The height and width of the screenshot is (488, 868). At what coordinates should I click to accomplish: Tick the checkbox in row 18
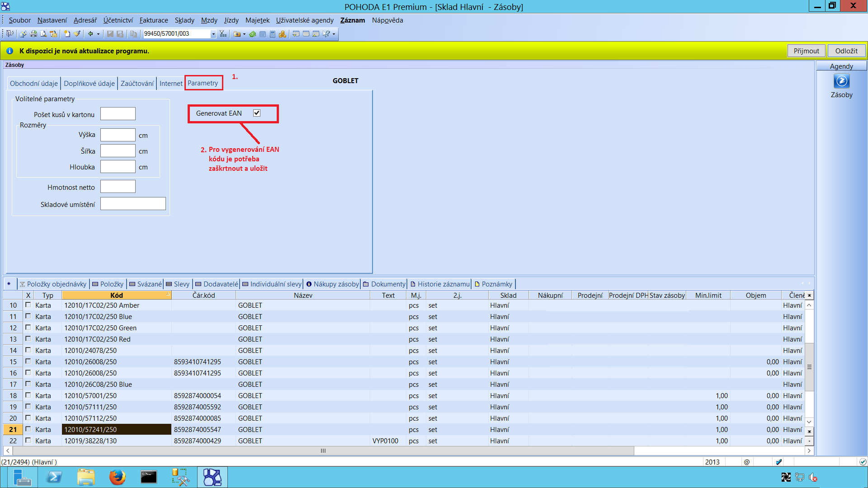pos(28,395)
